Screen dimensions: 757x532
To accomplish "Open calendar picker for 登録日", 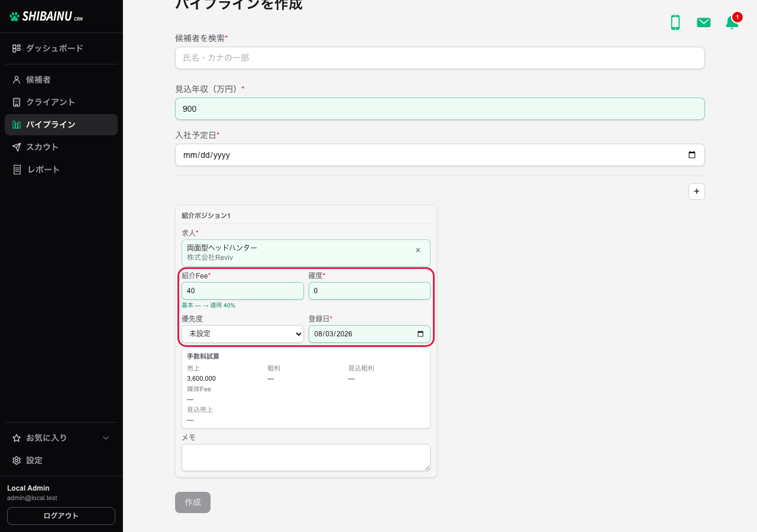I will [x=420, y=334].
